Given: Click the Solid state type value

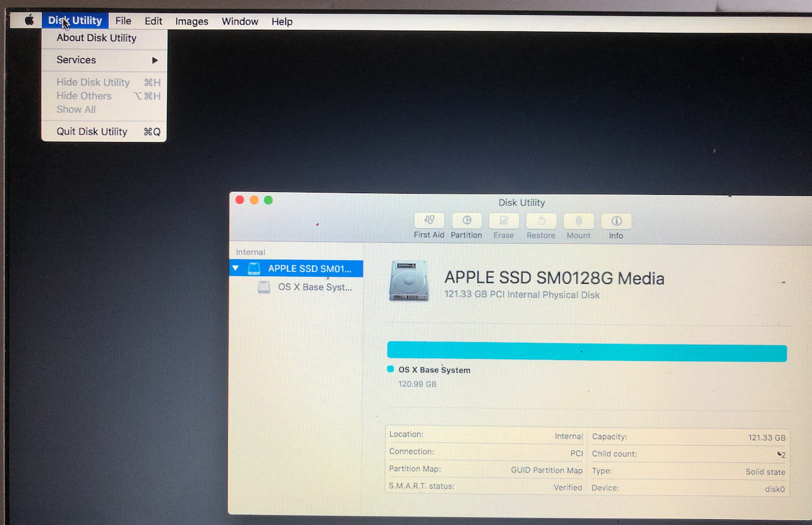Looking at the screenshot, I should [766, 472].
